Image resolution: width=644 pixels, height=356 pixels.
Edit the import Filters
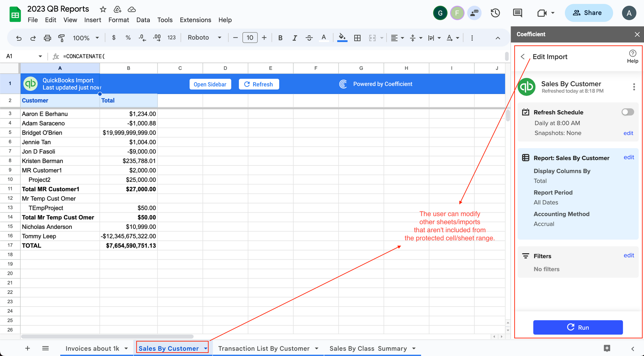(x=629, y=256)
